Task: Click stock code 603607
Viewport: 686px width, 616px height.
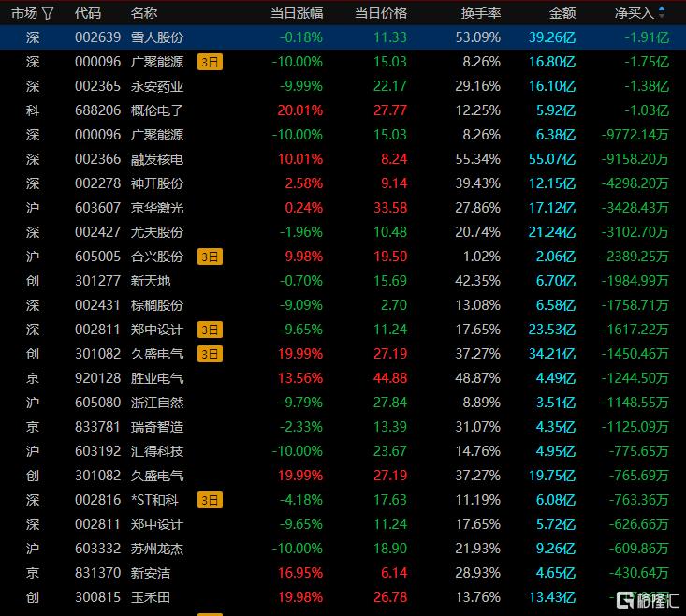Action: (x=97, y=208)
